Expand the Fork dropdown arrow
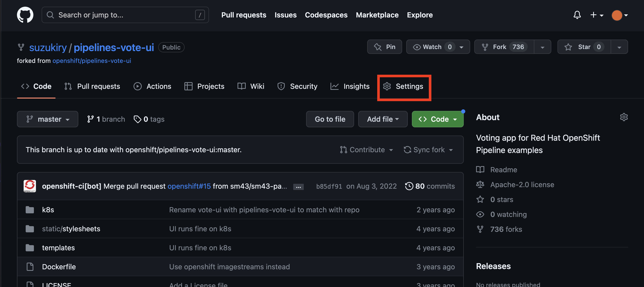The width and height of the screenshot is (644, 287). 543,47
